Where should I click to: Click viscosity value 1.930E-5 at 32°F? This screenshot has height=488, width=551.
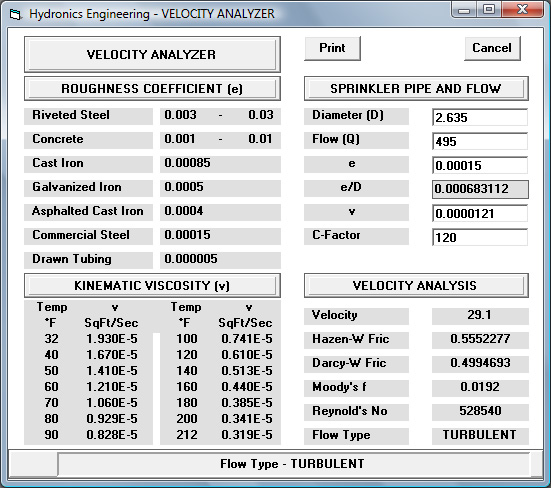click(x=112, y=339)
